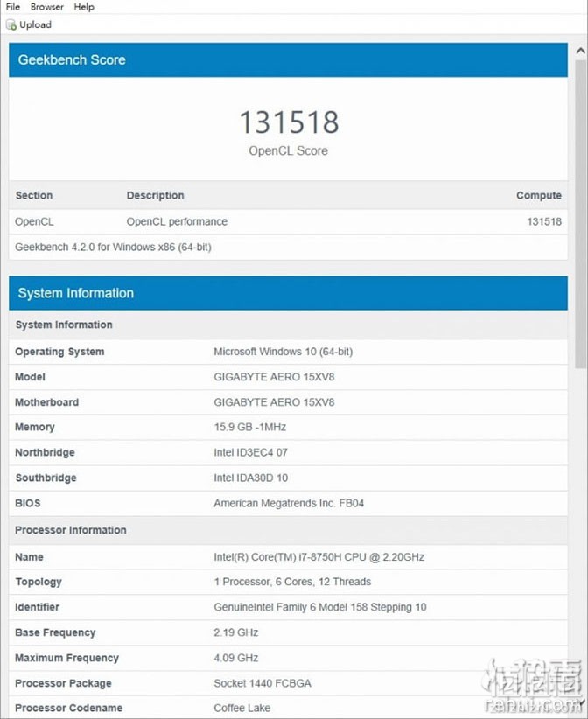Image resolution: width=588 pixels, height=719 pixels.
Task: Click the Topology label
Action: (x=38, y=582)
